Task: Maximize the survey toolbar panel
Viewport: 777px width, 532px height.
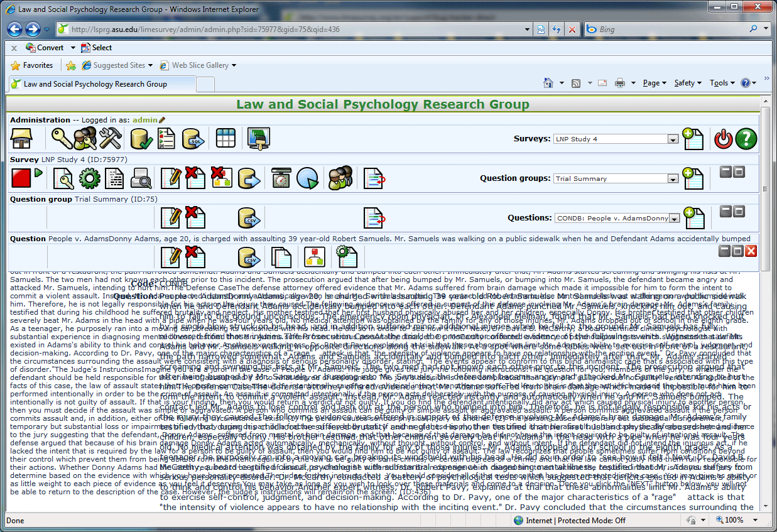Action: click(x=739, y=172)
